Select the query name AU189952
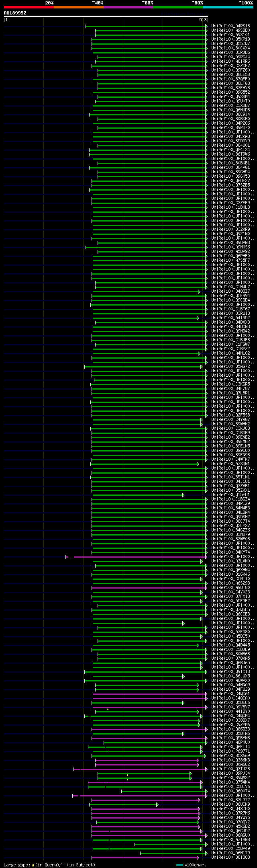This screenshot has height=868, width=257. point(15,13)
